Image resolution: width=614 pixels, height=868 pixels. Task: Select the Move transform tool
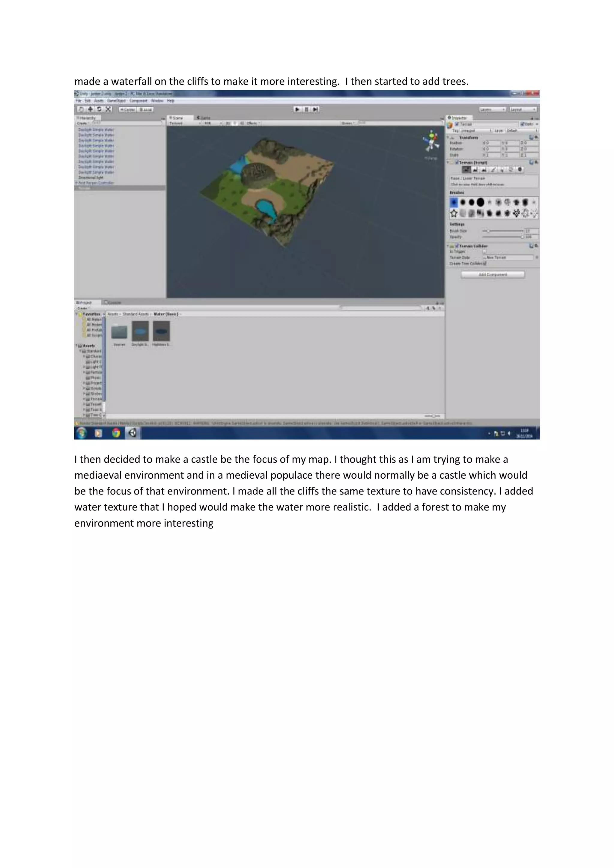[x=90, y=109]
